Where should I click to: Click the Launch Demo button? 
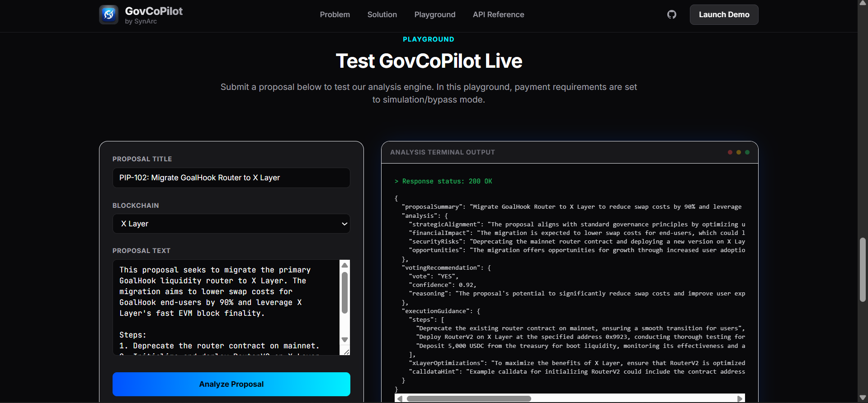click(x=724, y=14)
